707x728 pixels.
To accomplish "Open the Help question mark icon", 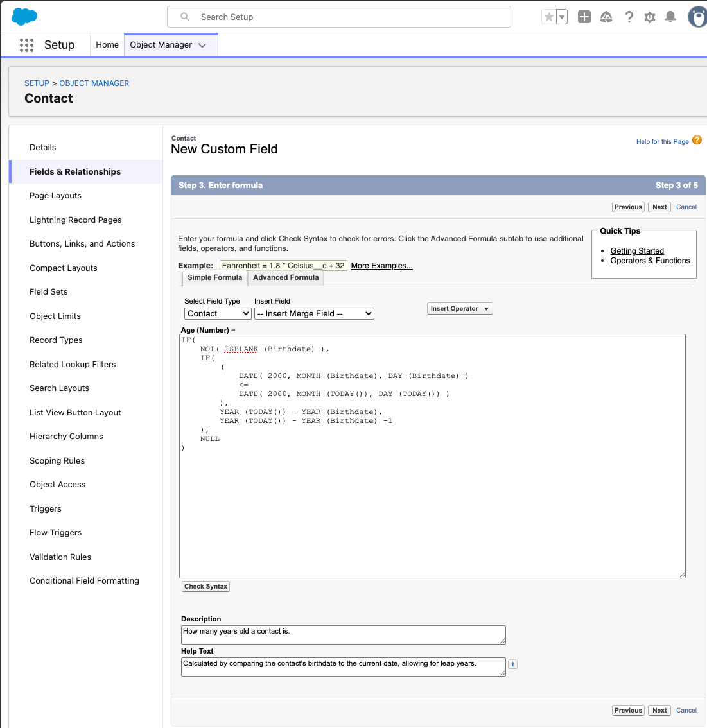I will (x=629, y=17).
